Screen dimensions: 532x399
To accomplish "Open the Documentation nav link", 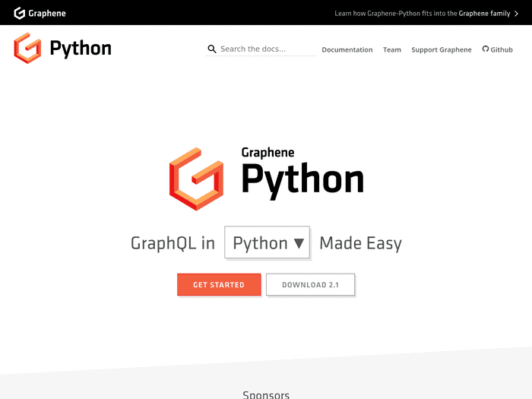I will coord(347,49).
